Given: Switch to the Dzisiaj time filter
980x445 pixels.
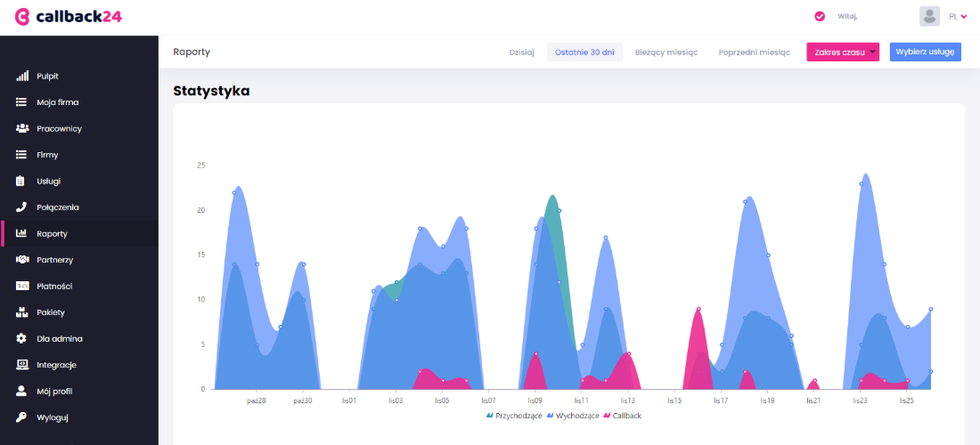Looking at the screenshot, I should tap(521, 53).
